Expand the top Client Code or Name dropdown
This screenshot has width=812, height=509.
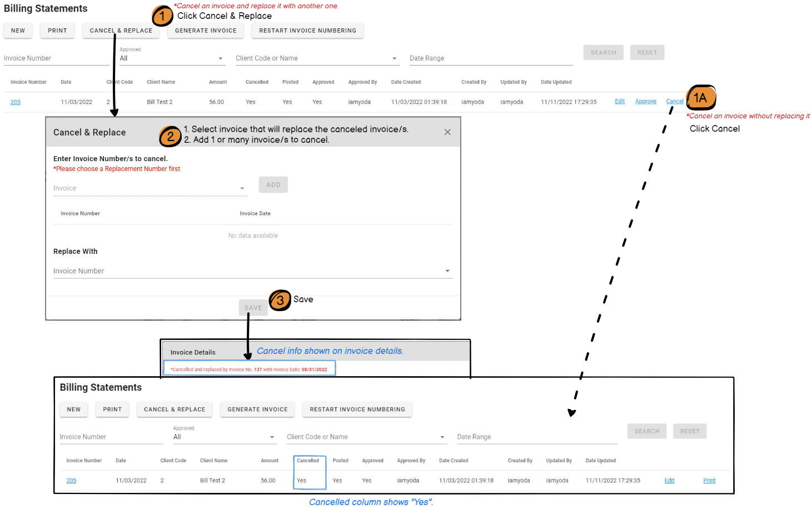(x=316, y=58)
